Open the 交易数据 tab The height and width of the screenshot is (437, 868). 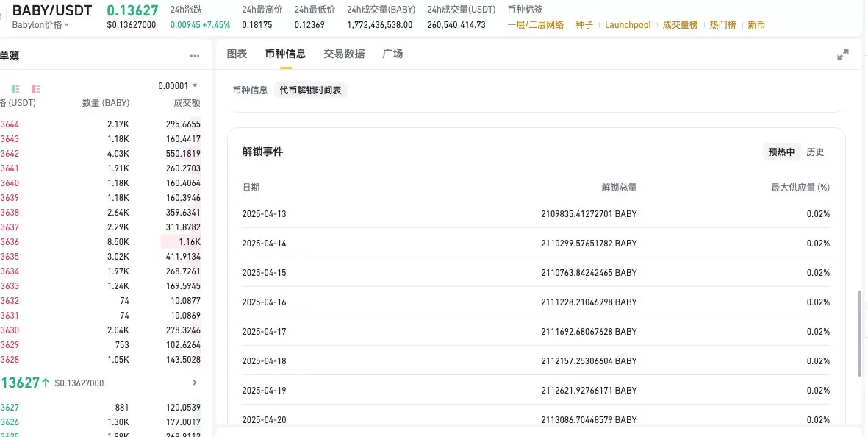click(x=344, y=54)
